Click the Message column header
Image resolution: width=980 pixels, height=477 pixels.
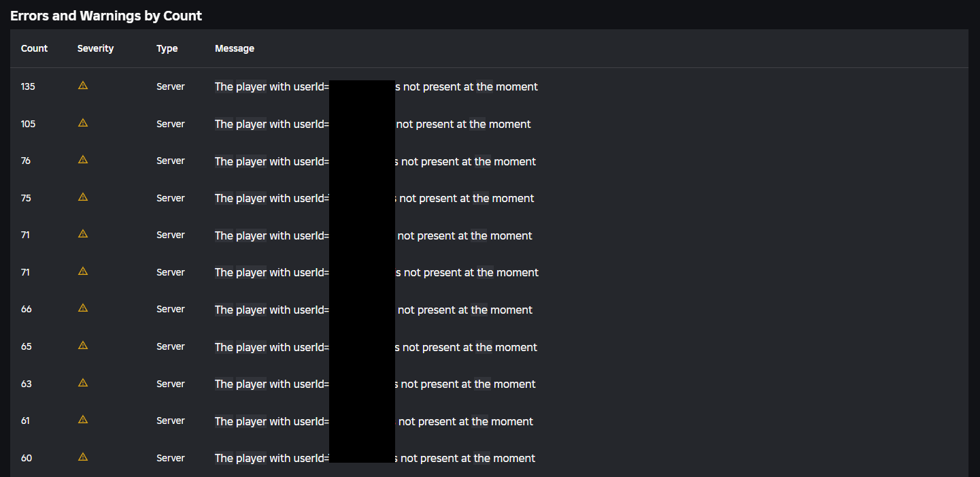point(235,48)
